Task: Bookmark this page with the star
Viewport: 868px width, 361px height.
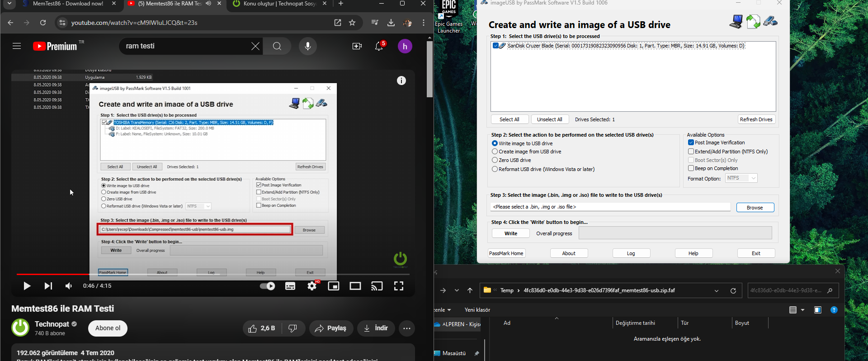Action: click(x=352, y=23)
